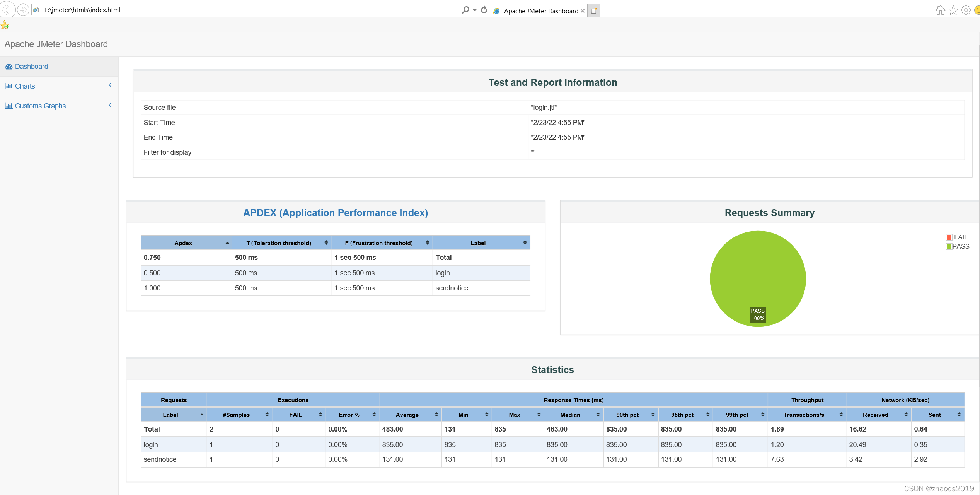Toggle the FAIL legend red swatch
The image size is (980, 495).
tap(949, 237)
